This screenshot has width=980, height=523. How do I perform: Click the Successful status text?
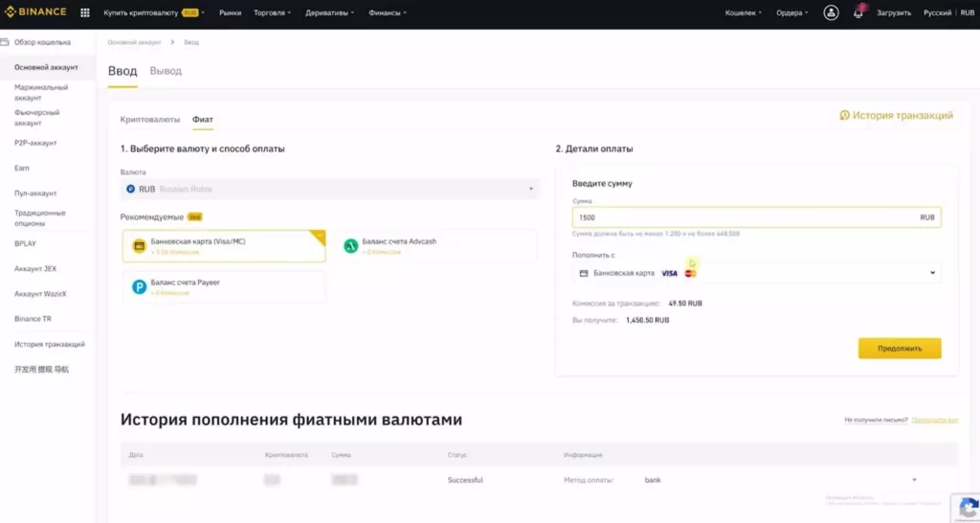click(x=465, y=481)
